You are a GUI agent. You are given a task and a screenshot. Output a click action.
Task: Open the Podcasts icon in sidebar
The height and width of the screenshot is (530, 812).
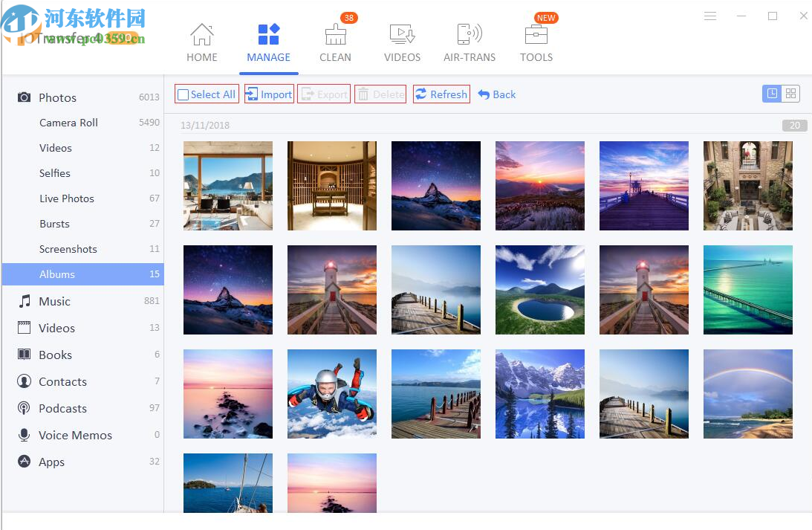pos(25,408)
